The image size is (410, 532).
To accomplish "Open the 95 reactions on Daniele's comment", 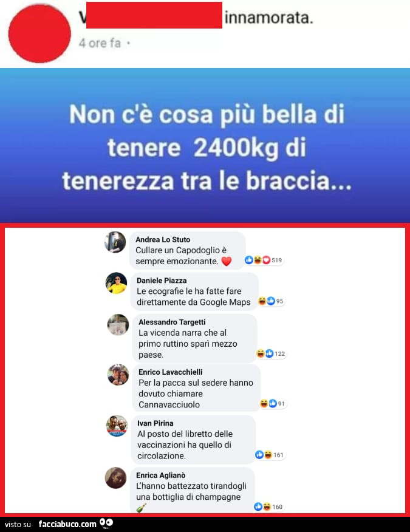I will tap(271, 301).
